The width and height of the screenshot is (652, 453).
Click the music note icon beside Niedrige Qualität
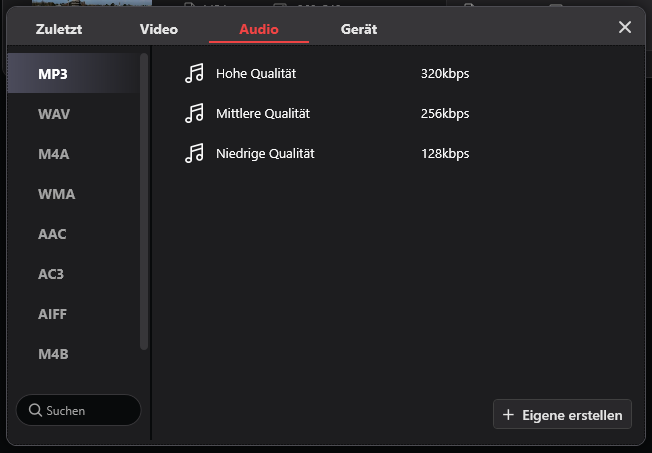(194, 153)
